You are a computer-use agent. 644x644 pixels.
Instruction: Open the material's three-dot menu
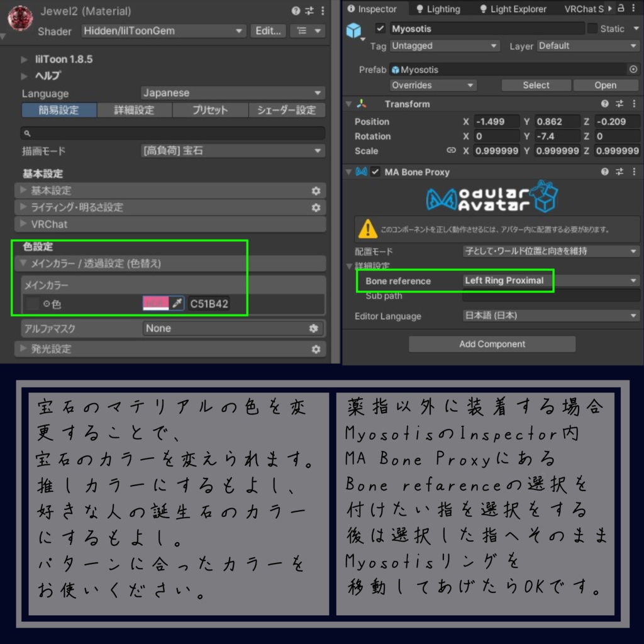tap(323, 11)
